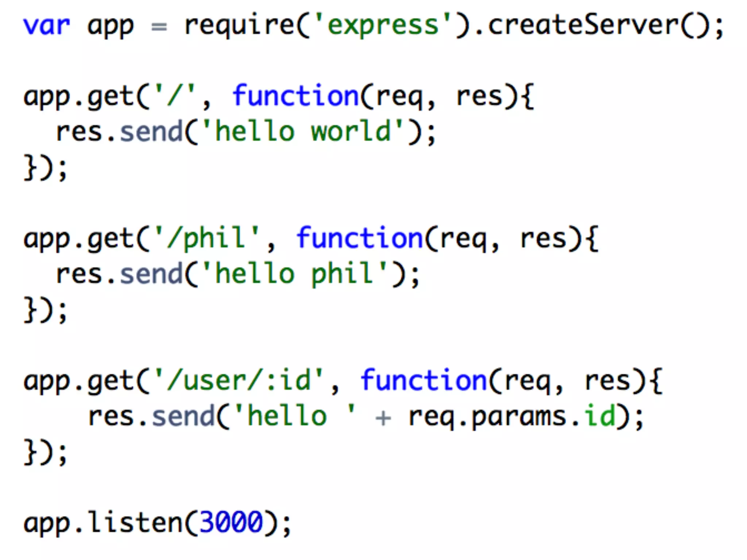Click the equals sign after app
The image size is (747, 560).
(x=159, y=27)
